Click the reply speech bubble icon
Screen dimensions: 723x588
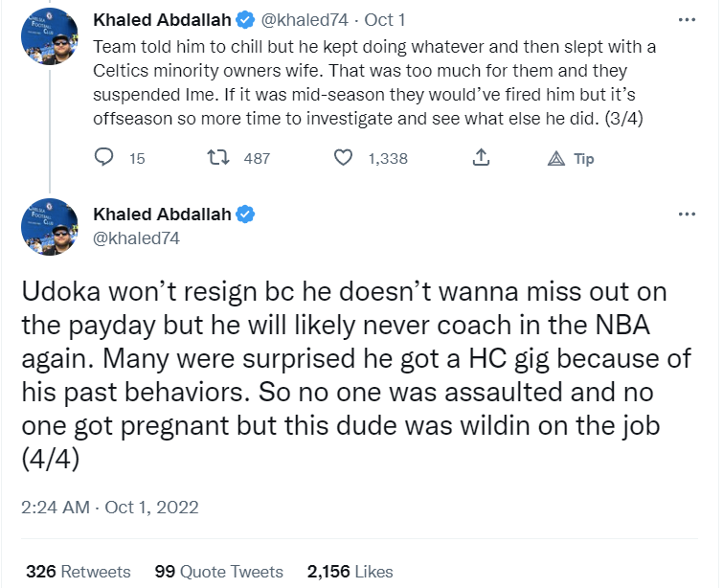pyautogui.click(x=104, y=158)
